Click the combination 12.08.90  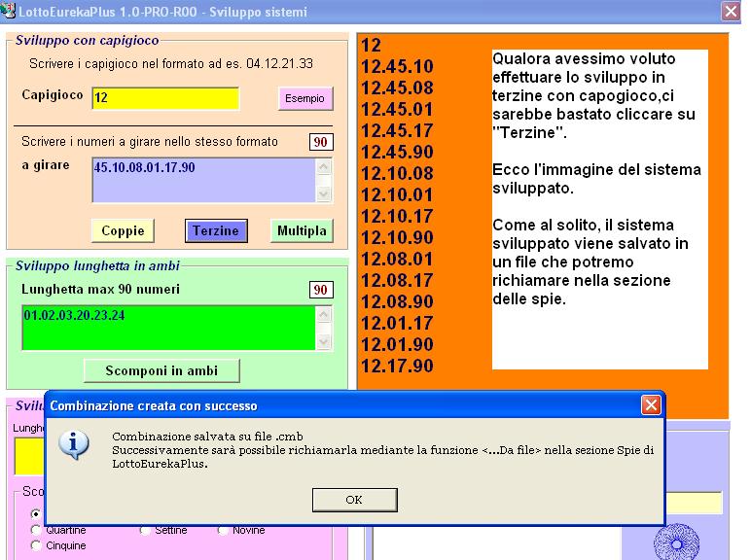click(x=397, y=301)
